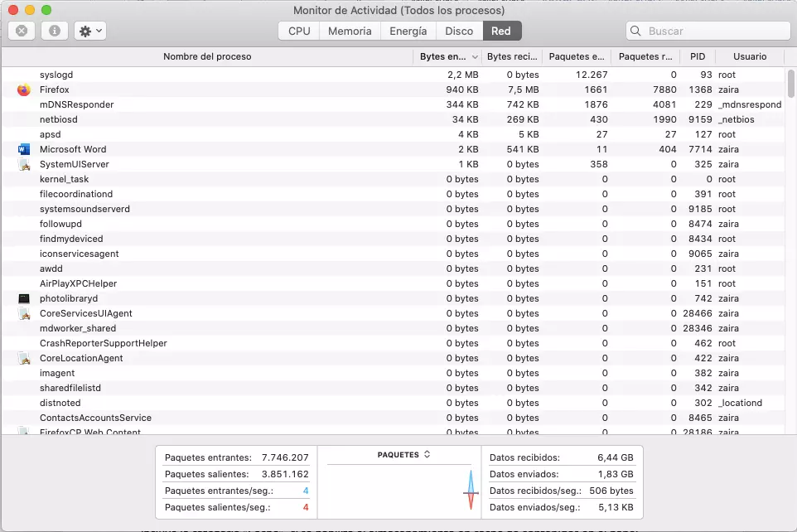Select the AirPlayXPCHelper process row
The height and width of the screenshot is (532, 797).
tap(394, 283)
